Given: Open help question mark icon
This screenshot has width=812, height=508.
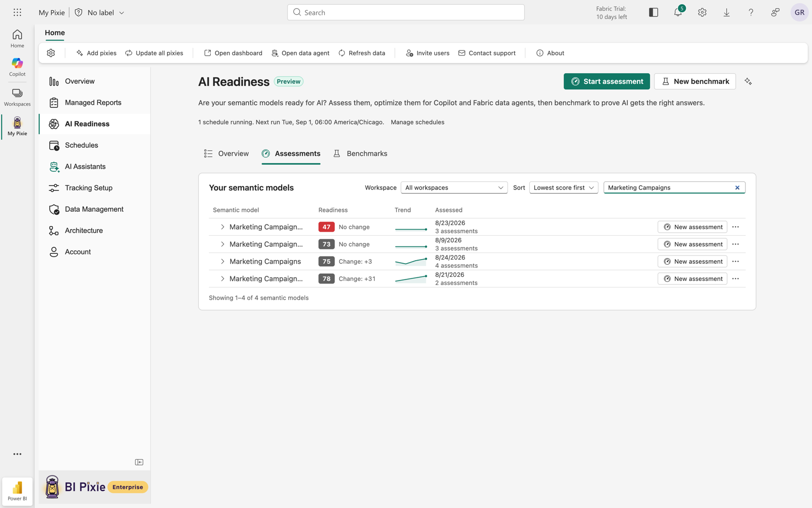Looking at the screenshot, I should (x=751, y=12).
